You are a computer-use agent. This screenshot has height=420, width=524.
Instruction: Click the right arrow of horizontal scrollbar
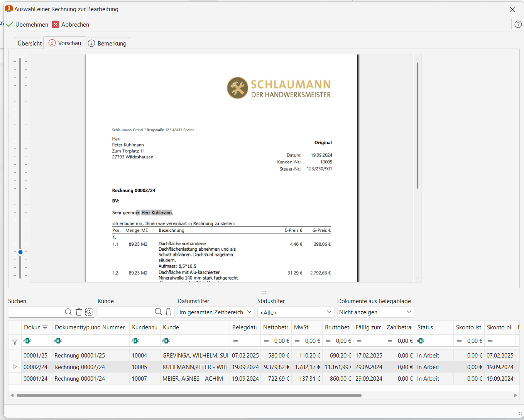tap(515, 395)
